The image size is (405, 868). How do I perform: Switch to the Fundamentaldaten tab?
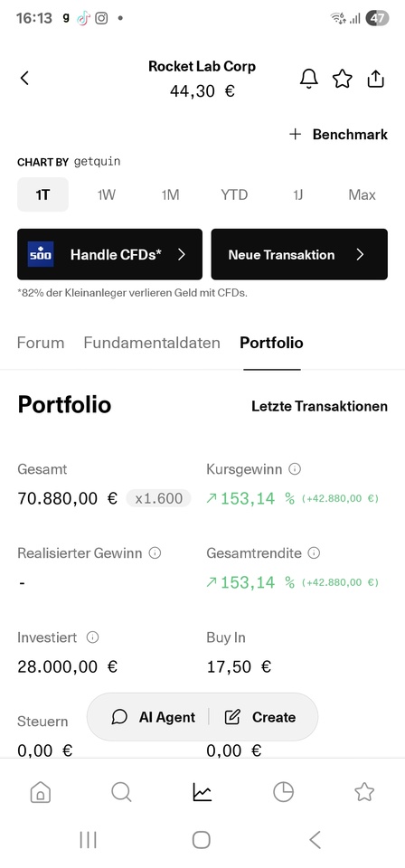152,343
